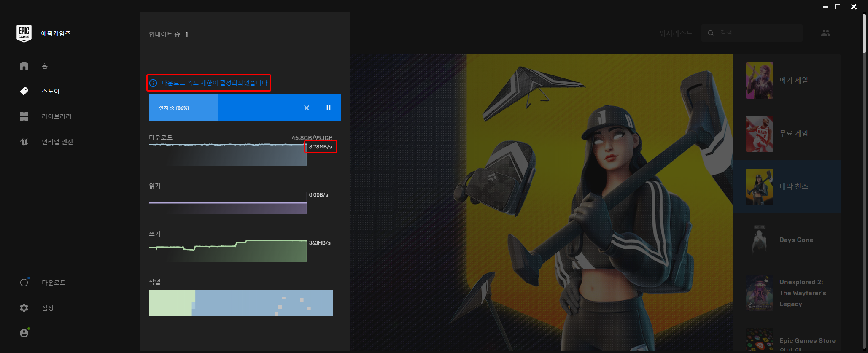Viewport: 868px width, 353px height.
Task: Open the friends list icon
Action: pyautogui.click(x=826, y=33)
